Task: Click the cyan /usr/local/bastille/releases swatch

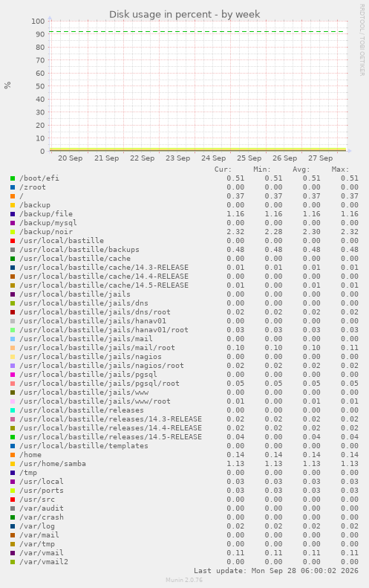Action: click(x=13, y=410)
